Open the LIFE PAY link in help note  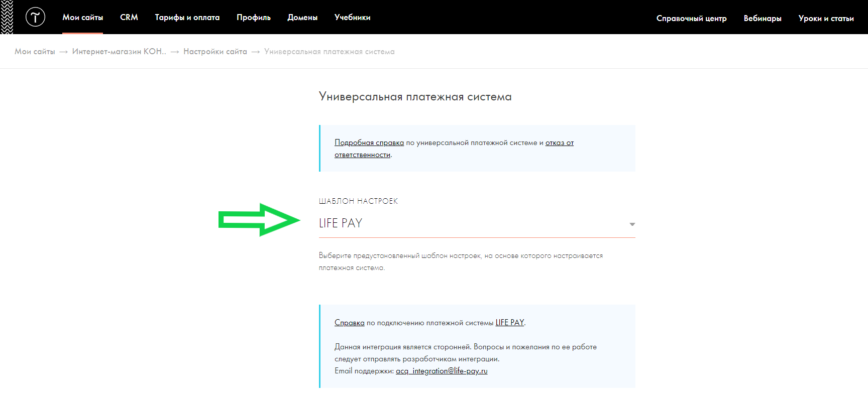509,323
